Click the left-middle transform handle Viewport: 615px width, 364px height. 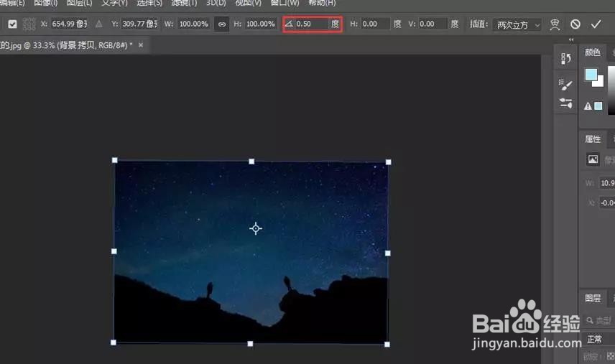pos(114,251)
